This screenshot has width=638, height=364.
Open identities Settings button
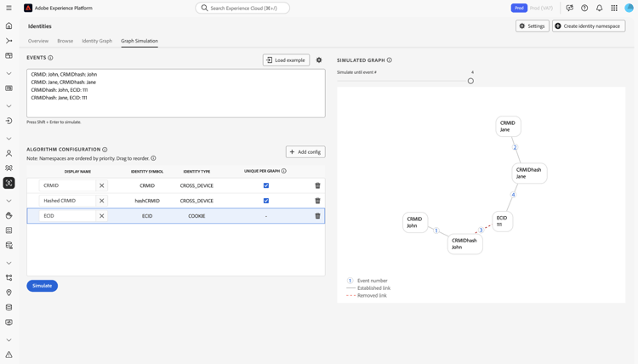(533, 26)
